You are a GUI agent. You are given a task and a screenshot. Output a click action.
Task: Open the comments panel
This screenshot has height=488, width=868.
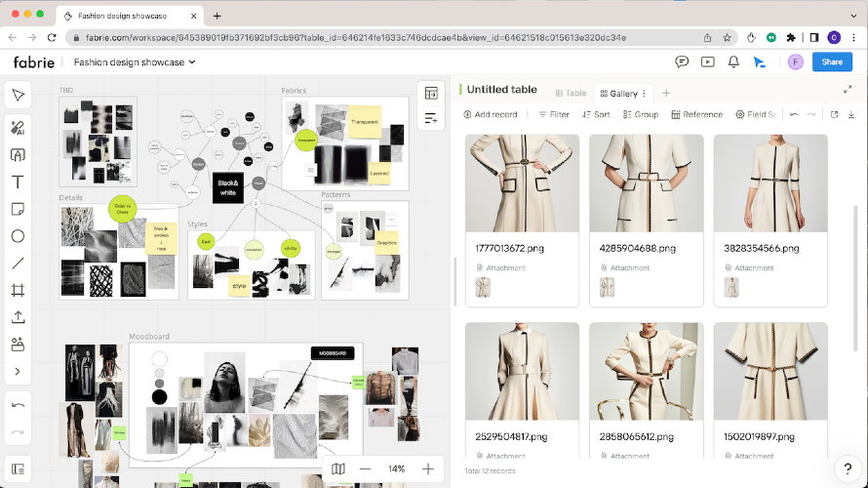tap(682, 61)
